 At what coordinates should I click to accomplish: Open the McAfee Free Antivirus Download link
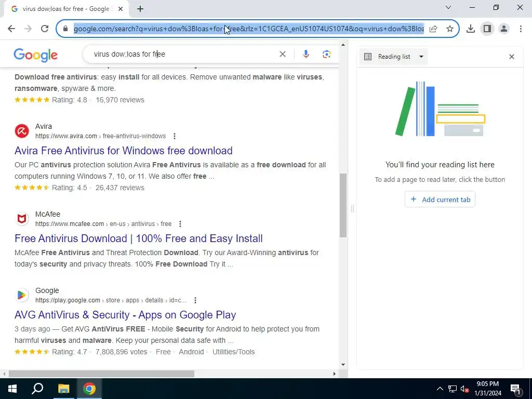coord(138,238)
